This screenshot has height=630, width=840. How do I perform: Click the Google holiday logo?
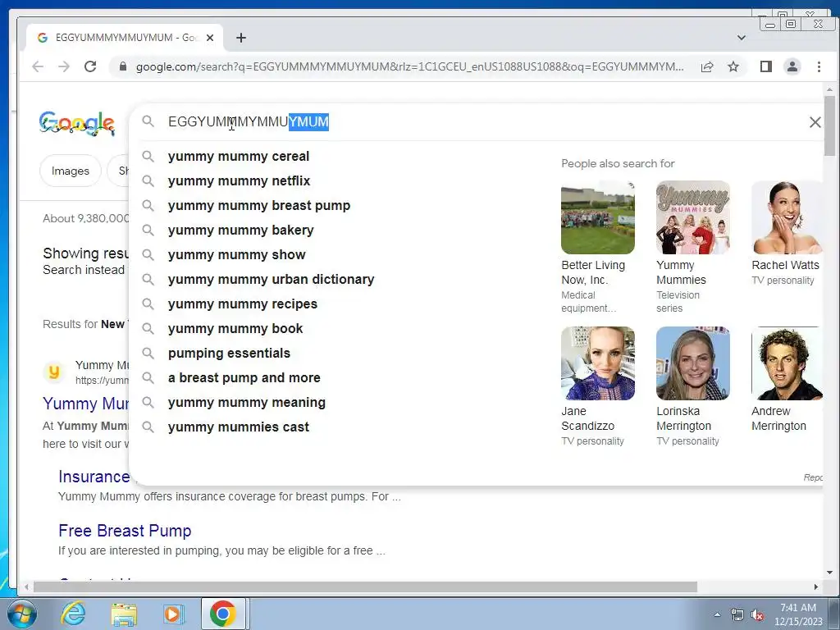point(77,123)
